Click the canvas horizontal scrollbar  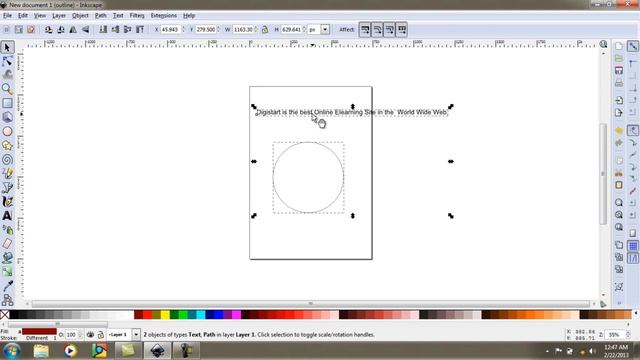click(311, 304)
